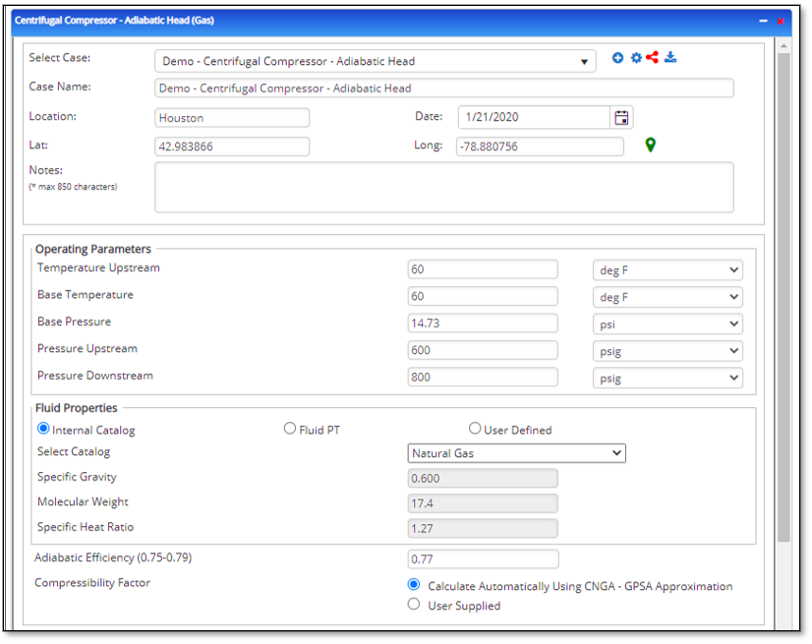
Task: Open the calendar date picker
Action: [621, 116]
